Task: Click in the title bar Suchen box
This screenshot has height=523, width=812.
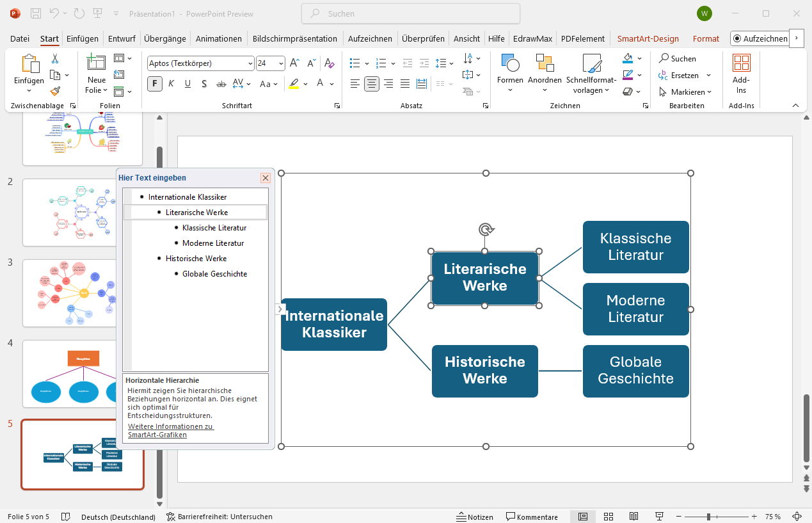Action: (x=411, y=13)
